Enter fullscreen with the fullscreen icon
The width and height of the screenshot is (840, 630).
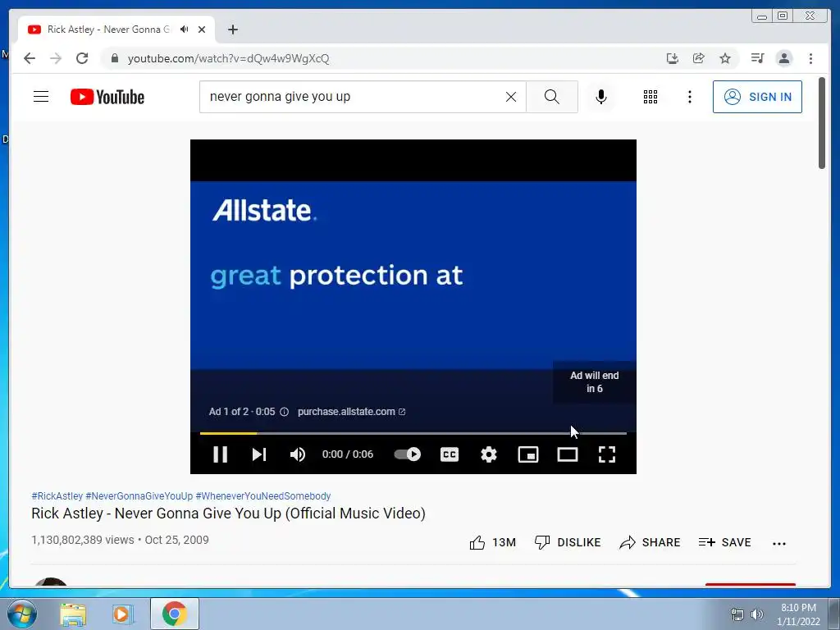point(607,454)
